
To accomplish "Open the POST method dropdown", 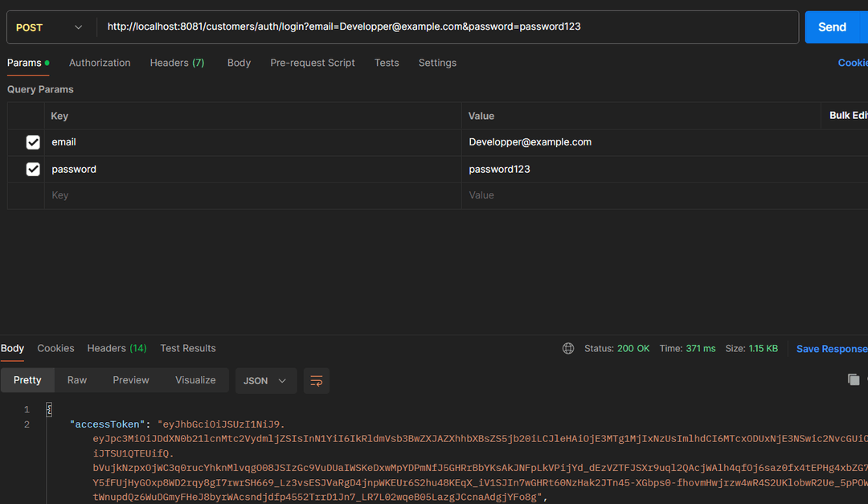I will [48, 27].
